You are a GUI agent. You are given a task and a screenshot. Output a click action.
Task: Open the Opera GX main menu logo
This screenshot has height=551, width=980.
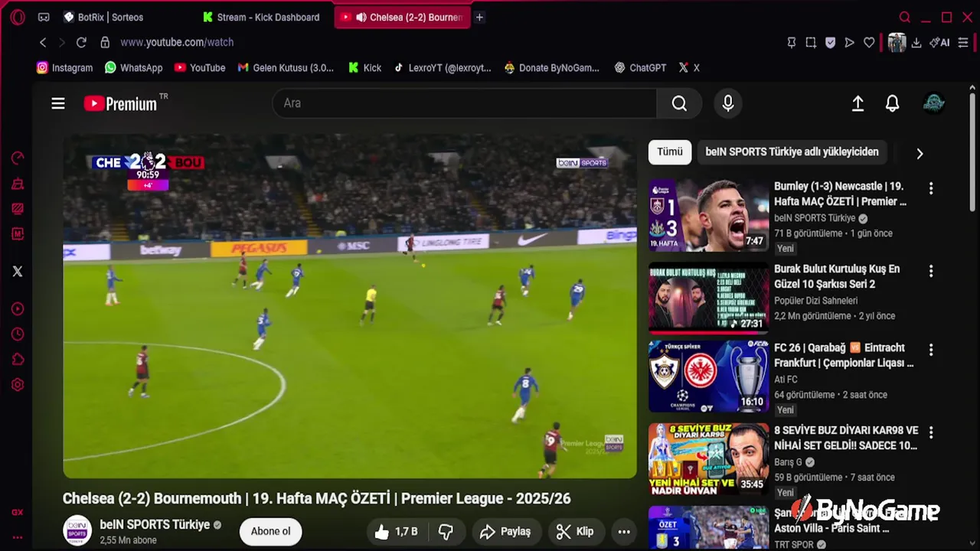click(18, 17)
